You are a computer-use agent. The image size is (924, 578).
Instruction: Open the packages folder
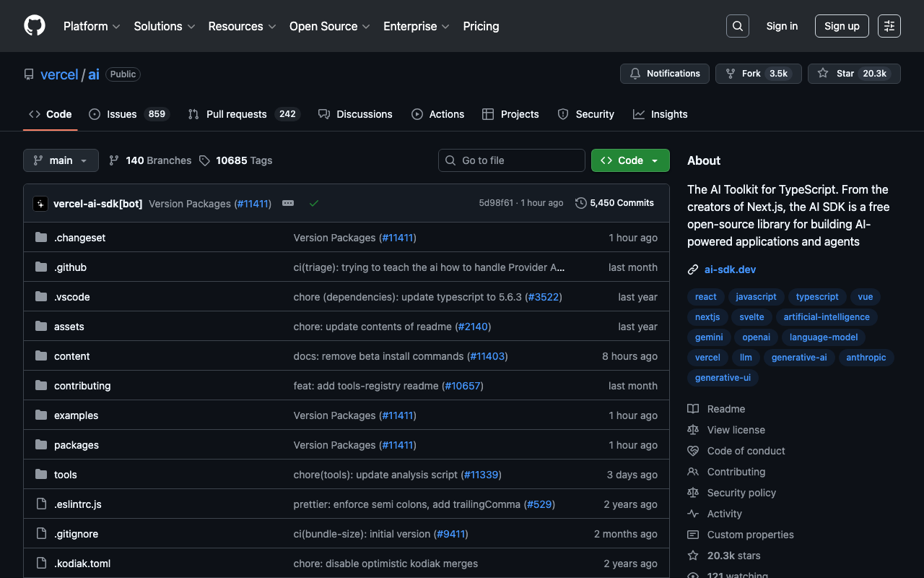coord(77,445)
